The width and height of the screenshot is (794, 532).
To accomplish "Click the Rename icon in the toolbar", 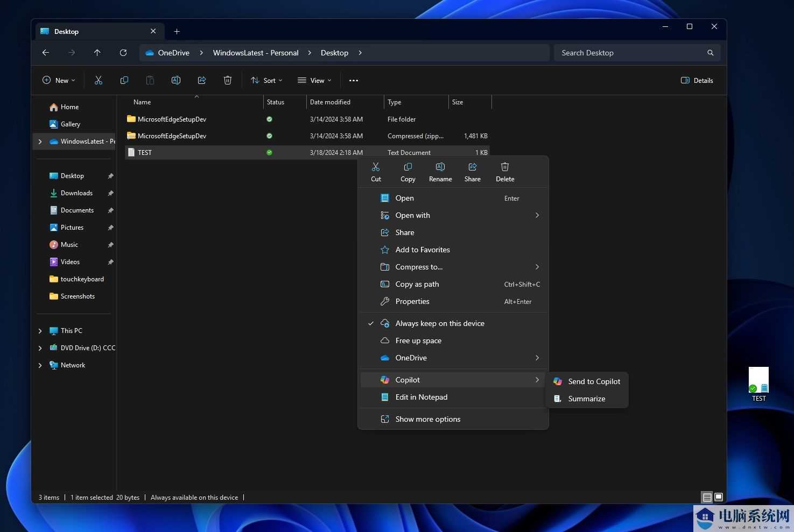I will 176,80.
